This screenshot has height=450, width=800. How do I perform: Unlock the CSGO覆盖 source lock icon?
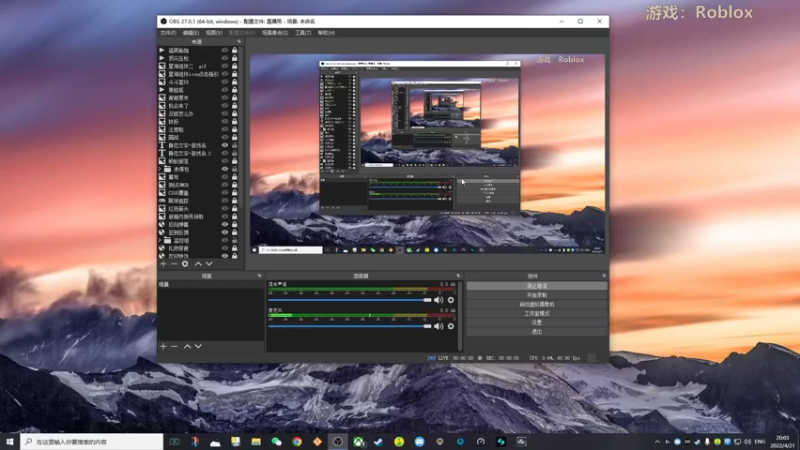pos(235,193)
